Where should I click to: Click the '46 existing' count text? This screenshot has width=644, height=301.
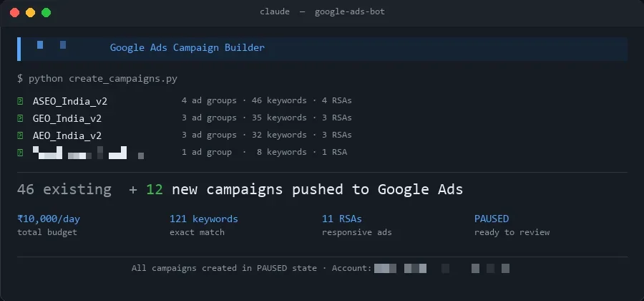[x=64, y=189]
